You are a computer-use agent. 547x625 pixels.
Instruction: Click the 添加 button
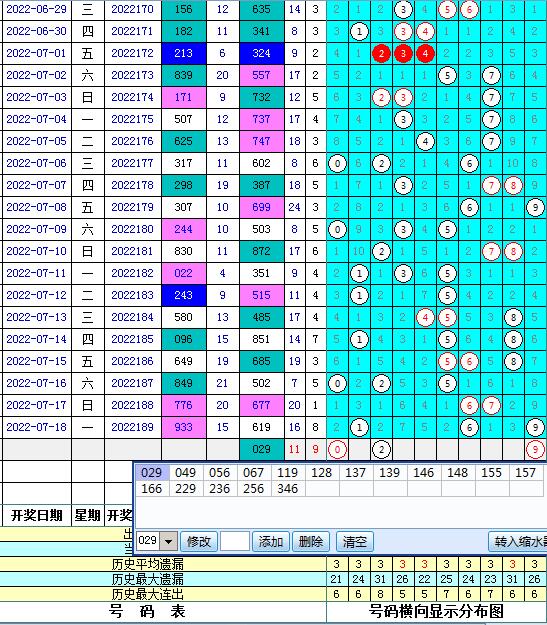pos(271,541)
